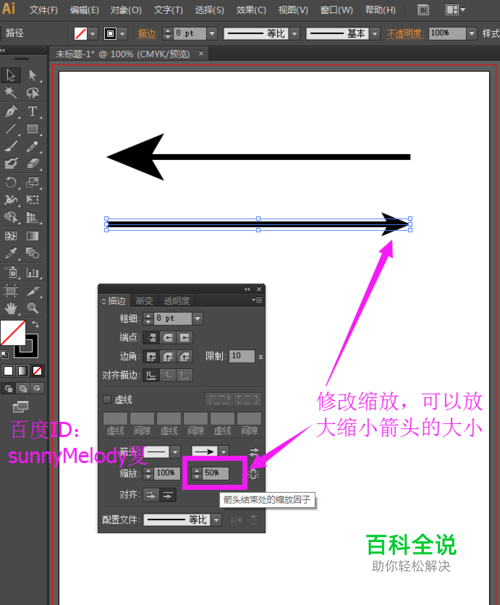Select the Rectangle tool
The image size is (500, 605).
tap(32, 129)
